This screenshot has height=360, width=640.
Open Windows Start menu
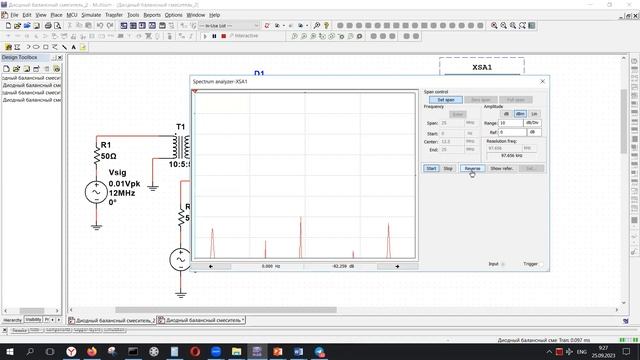10,351
